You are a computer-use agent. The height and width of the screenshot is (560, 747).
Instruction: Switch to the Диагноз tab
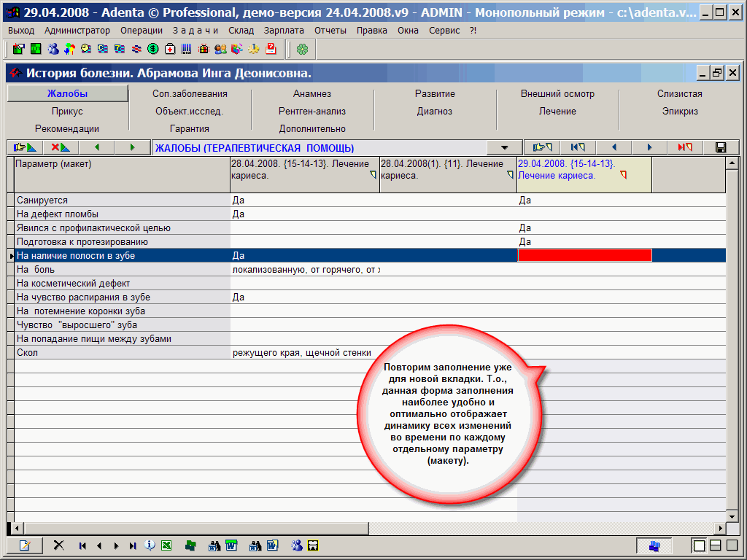pyautogui.click(x=435, y=112)
